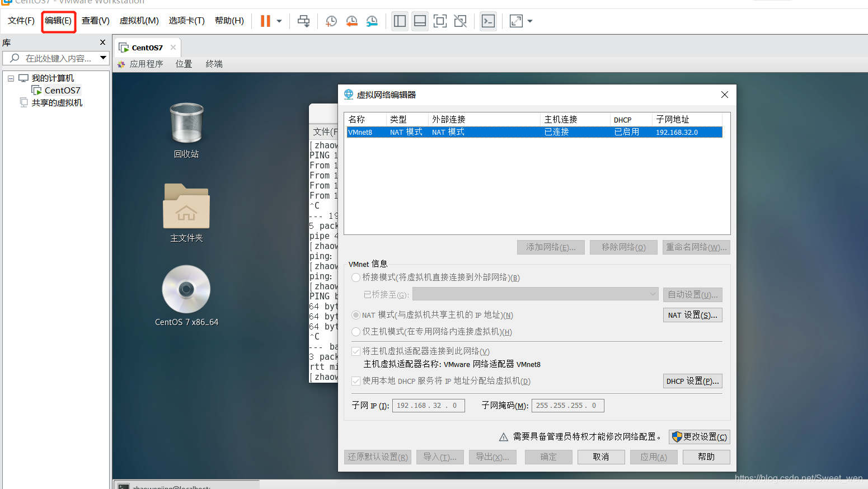Click the 子网掩码 input field

tap(567, 406)
